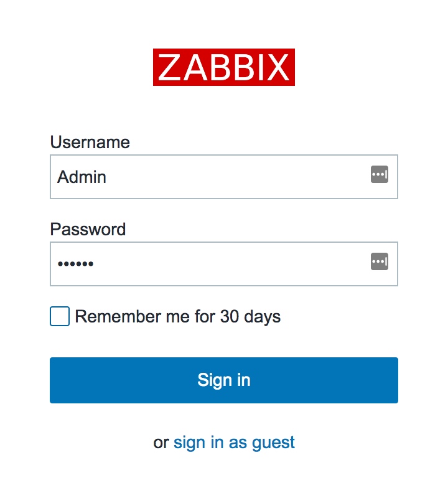Screen dimensions: 448x493
Task: Open autofill options from the Password field icon
Action: coord(380,261)
